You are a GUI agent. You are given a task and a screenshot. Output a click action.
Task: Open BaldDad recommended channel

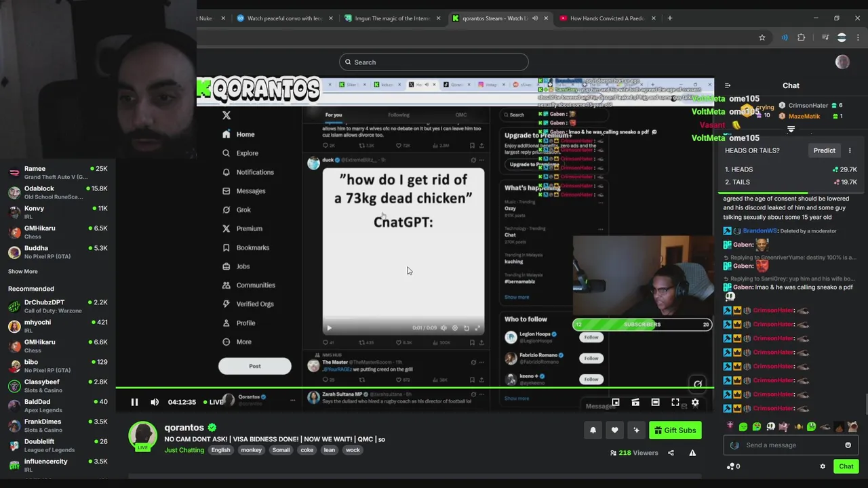(58, 405)
